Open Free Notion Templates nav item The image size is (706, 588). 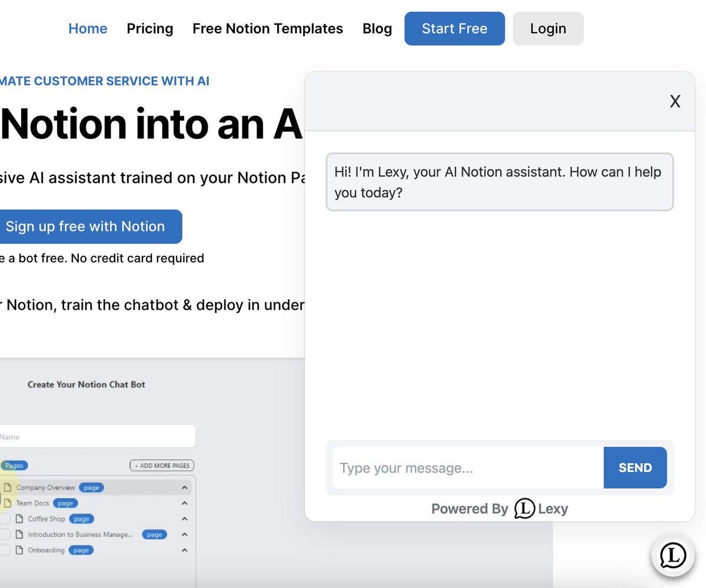point(268,28)
